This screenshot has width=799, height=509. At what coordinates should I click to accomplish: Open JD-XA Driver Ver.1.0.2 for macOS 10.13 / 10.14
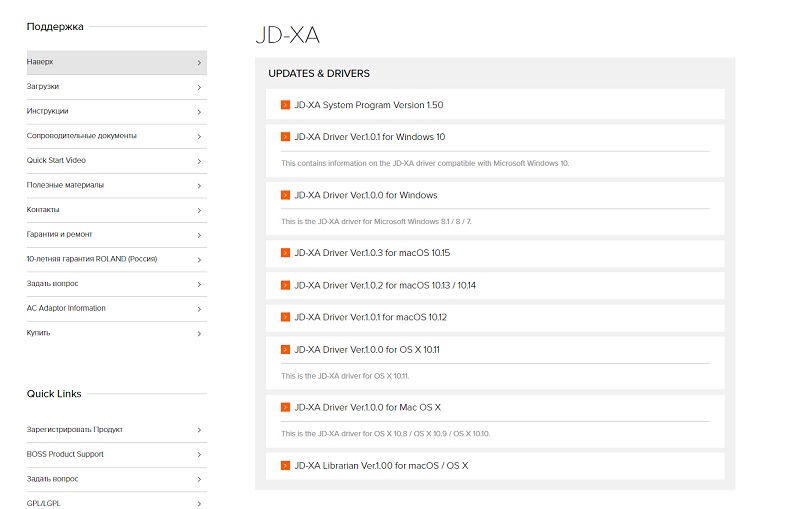pos(385,285)
